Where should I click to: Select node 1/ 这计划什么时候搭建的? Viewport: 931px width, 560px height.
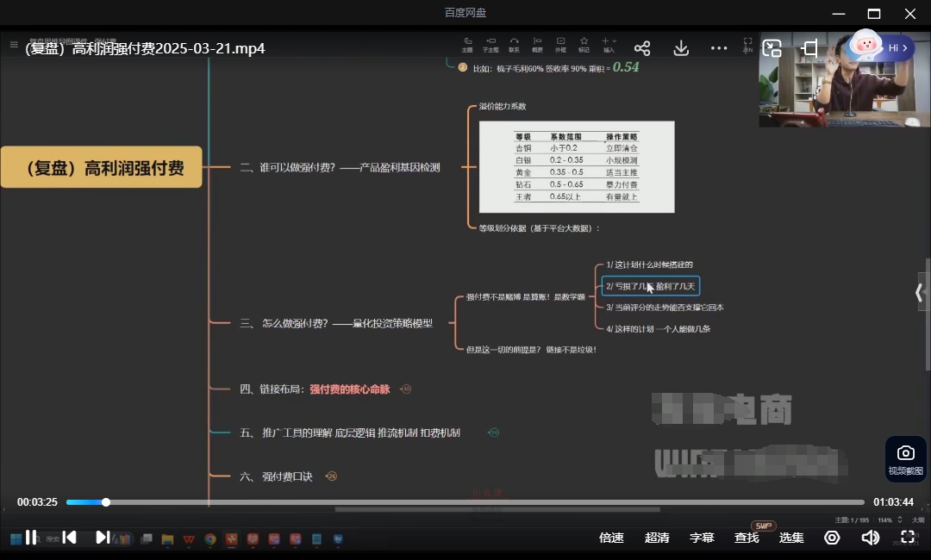pos(650,264)
